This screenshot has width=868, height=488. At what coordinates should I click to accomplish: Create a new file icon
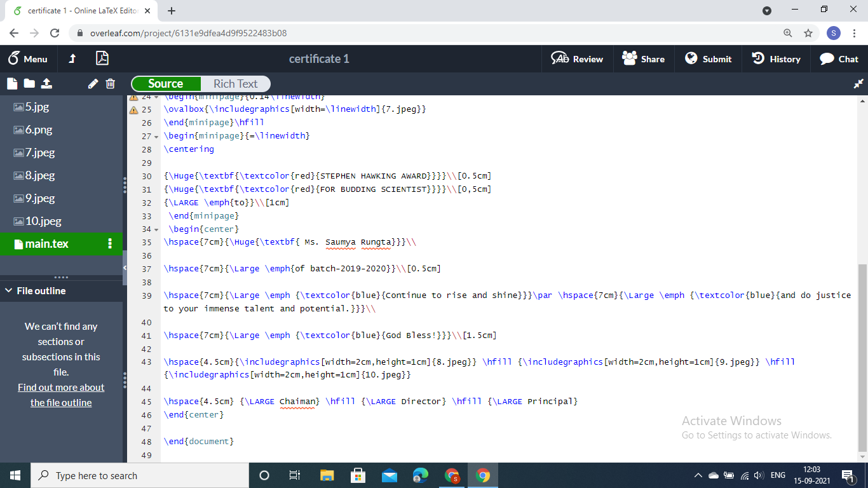click(x=12, y=83)
